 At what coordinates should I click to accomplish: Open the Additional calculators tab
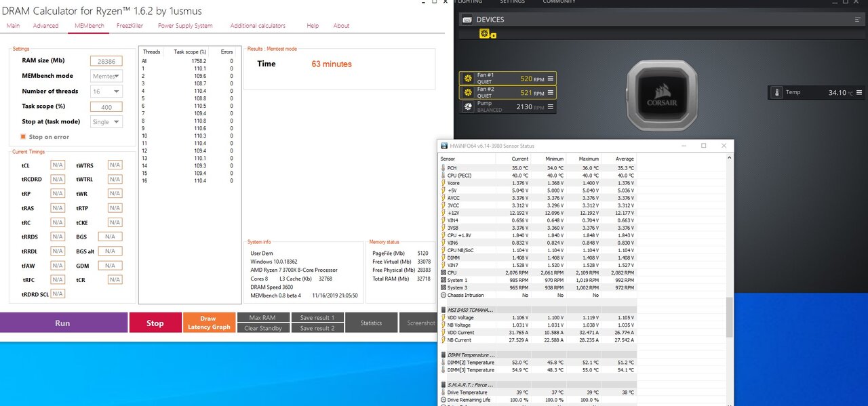pyautogui.click(x=258, y=26)
